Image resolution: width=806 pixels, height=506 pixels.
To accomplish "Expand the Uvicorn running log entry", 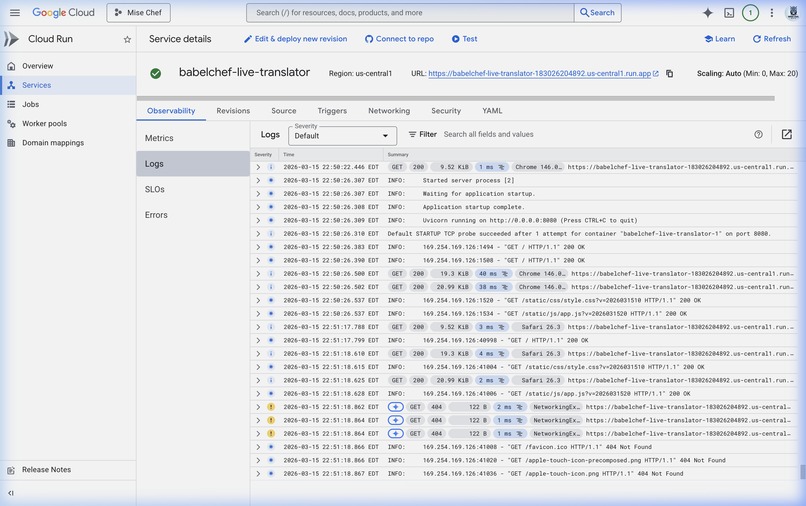I will 258,221.
